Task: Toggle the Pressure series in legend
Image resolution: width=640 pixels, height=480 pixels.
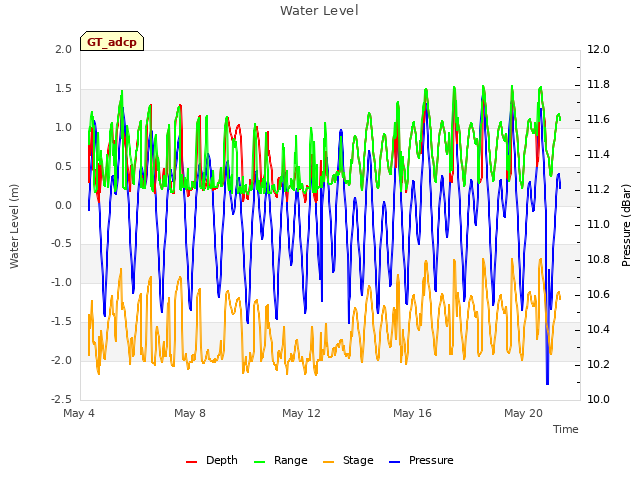Action: 421,460
